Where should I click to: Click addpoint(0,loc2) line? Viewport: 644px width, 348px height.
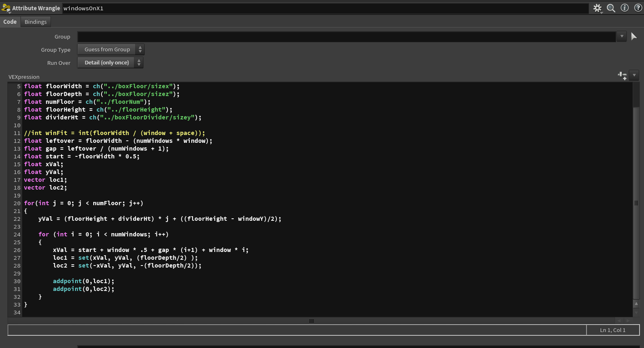[x=84, y=289]
